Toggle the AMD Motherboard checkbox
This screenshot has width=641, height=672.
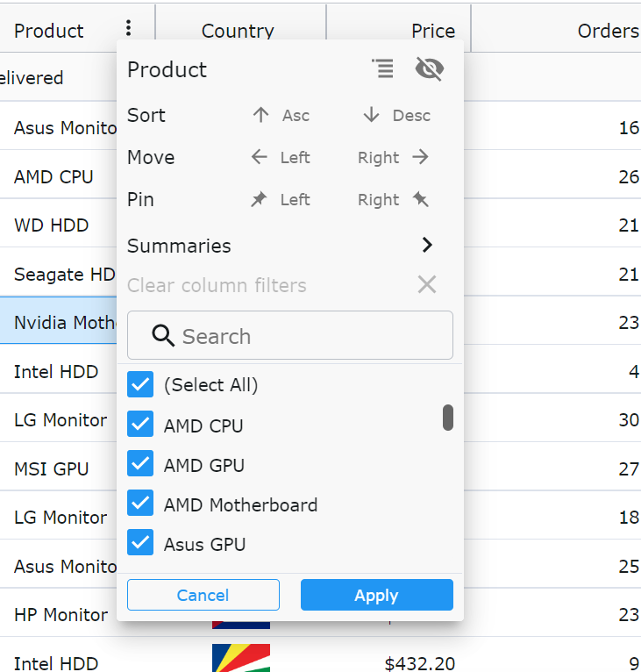point(140,503)
